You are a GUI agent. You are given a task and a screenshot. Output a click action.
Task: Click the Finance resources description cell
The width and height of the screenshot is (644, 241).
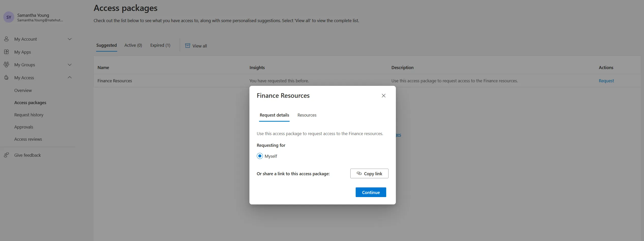pos(454,81)
